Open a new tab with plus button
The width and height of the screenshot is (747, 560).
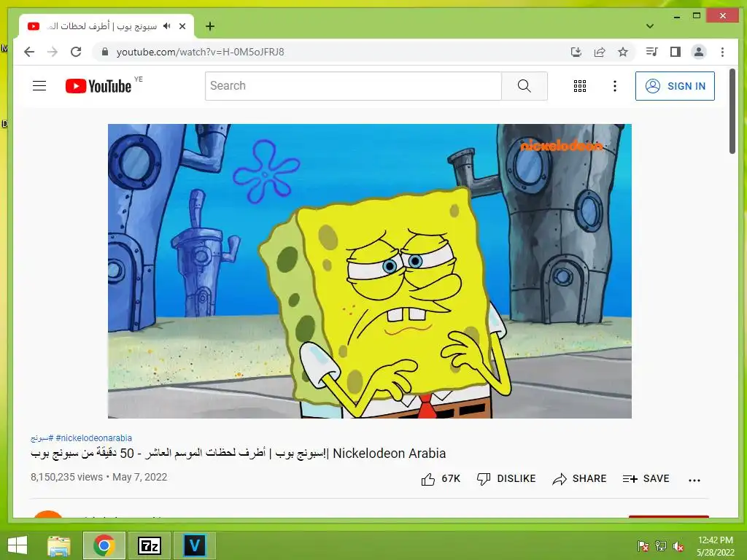[210, 26]
